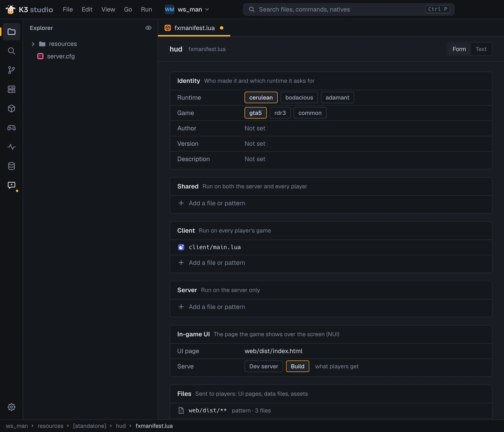Open the Settings gear at sidebar bottom
Viewport: 504px width, 432px height.
point(11,407)
